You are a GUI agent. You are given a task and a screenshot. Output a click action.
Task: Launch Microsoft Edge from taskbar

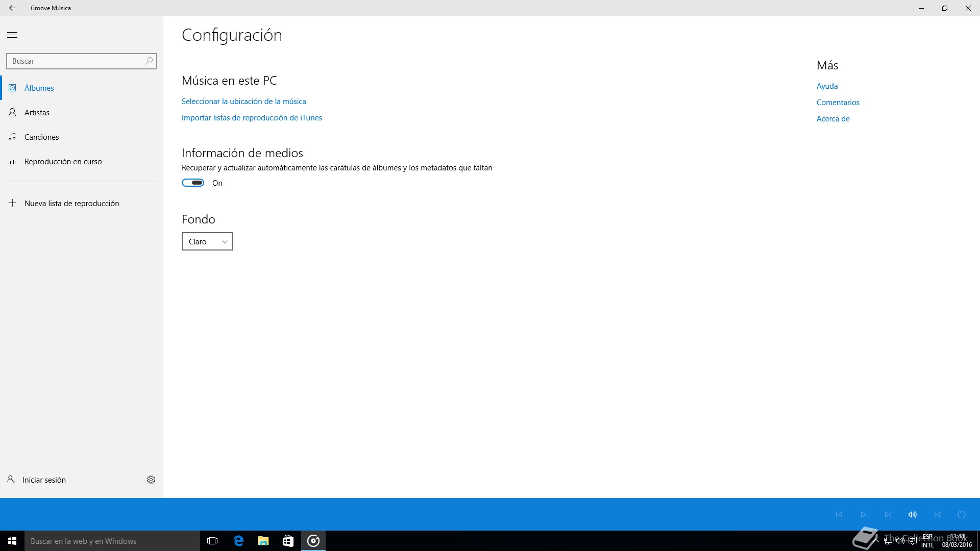click(238, 541)
